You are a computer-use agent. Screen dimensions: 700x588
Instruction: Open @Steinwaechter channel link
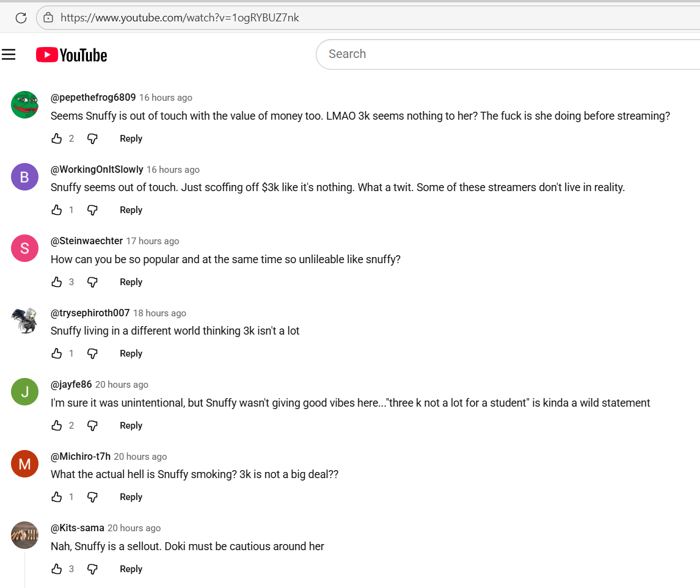[87, 241]
